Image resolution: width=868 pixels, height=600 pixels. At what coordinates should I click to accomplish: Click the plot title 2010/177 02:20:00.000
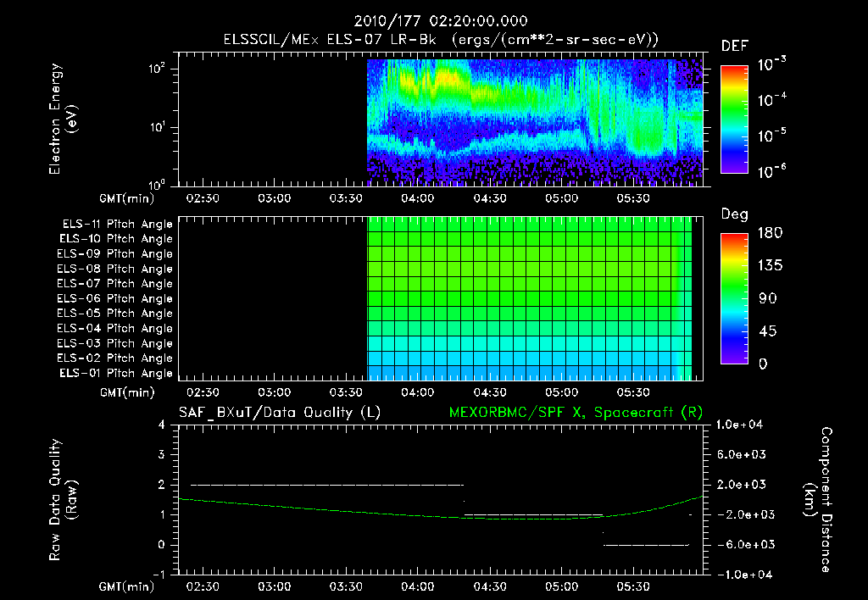click(x=441, y=21)
